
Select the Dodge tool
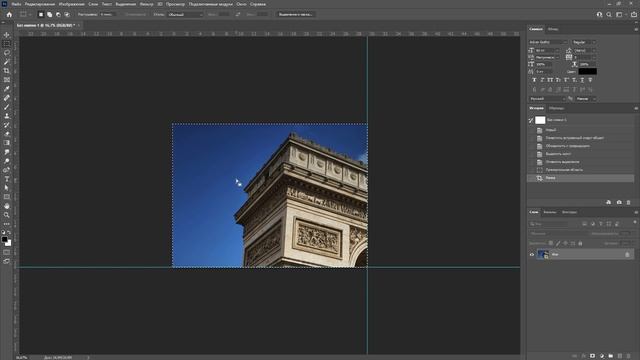(7, 161)
